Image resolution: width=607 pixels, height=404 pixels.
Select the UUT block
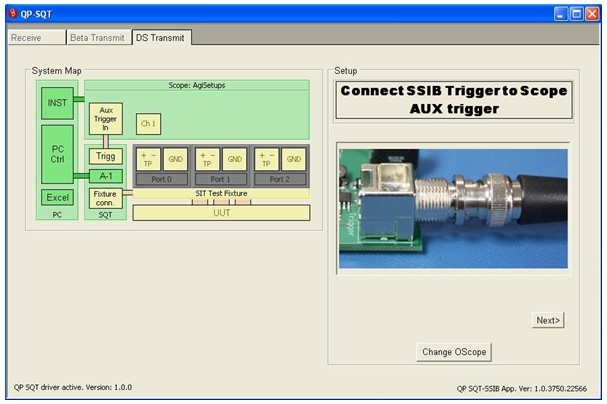(221, 213)
